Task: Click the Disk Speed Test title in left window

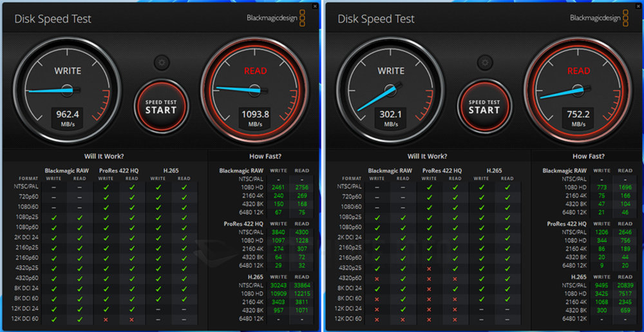Action: pos(53,19)
